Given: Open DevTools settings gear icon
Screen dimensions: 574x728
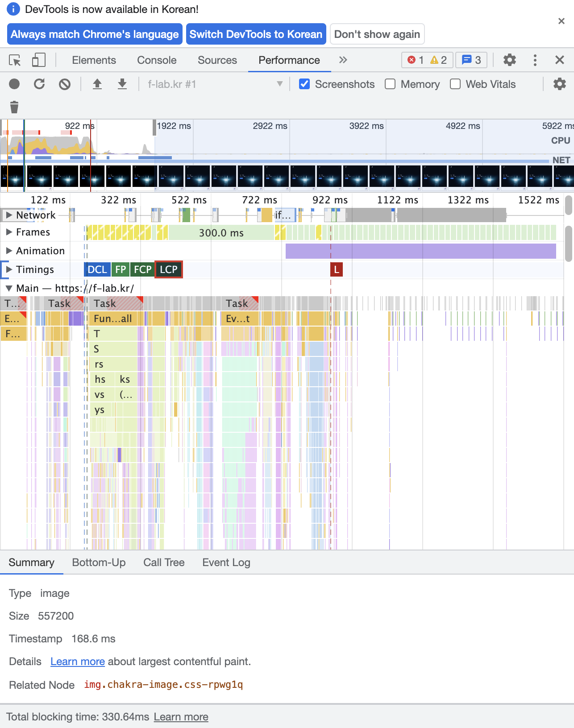Looking at the screenshot, I should coord(509,60).
